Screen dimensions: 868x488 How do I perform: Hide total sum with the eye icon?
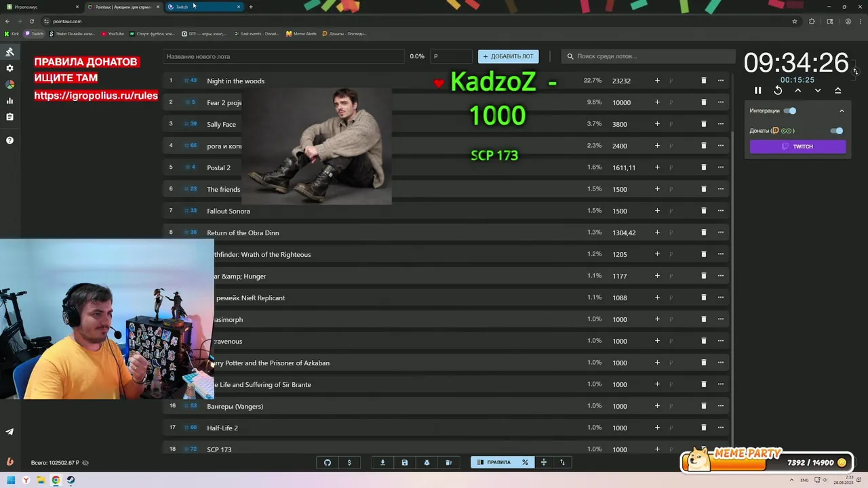tap(85, 463)
